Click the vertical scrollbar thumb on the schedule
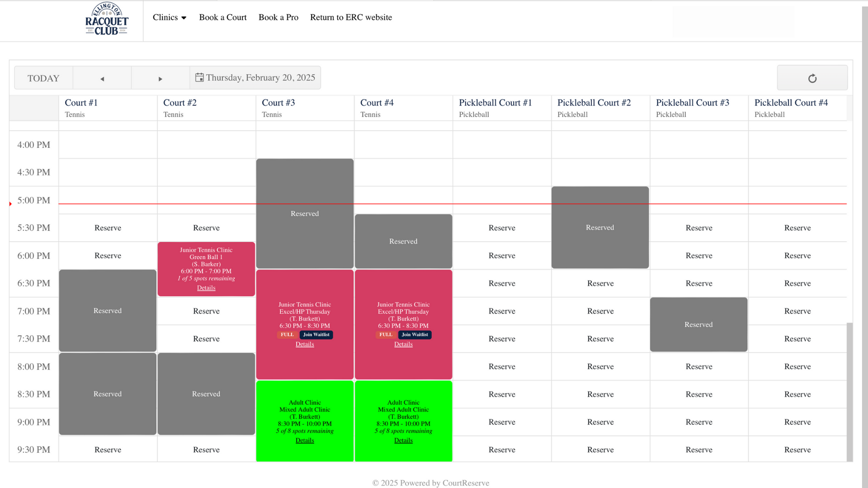This screenshot has width=868, height=488. click(x=849, y=391)
